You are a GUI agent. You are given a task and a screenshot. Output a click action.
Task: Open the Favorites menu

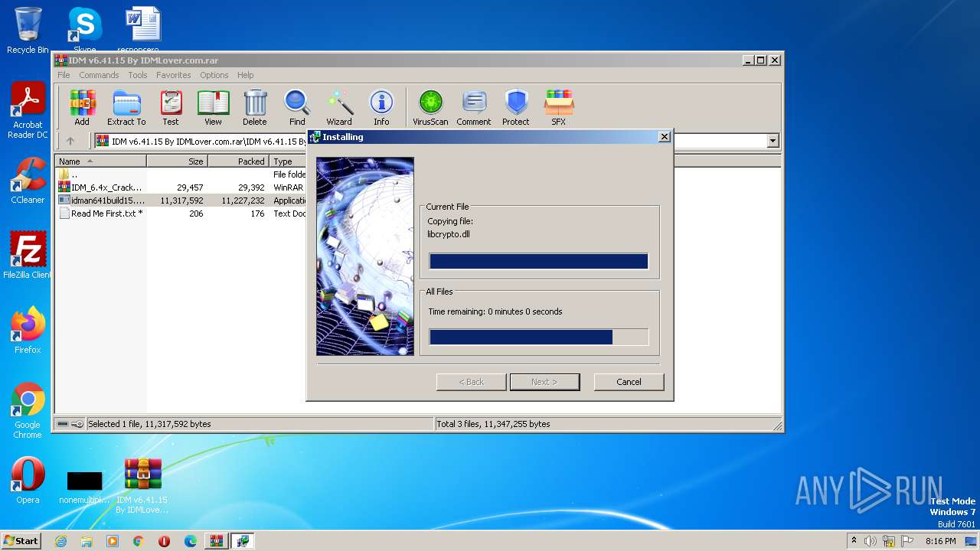(174, 75)
